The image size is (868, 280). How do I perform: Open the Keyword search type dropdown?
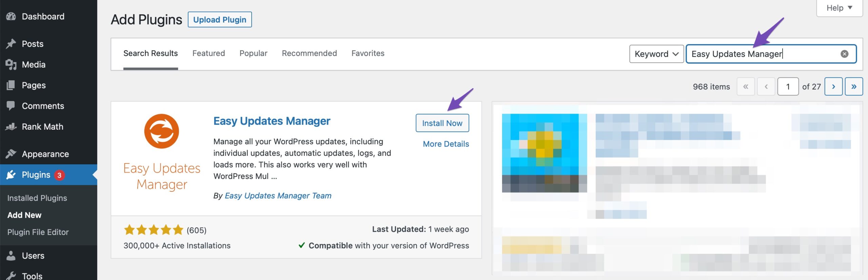coord(656,54)
